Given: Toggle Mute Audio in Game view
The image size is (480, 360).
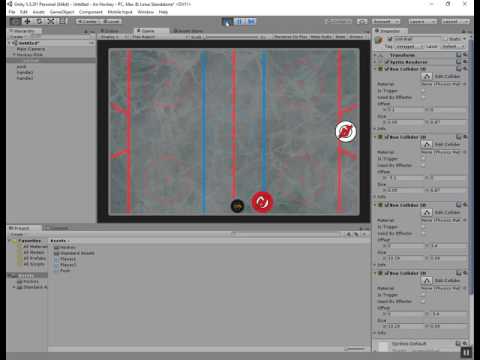Looking at the screenshot, I should (321, 37).
